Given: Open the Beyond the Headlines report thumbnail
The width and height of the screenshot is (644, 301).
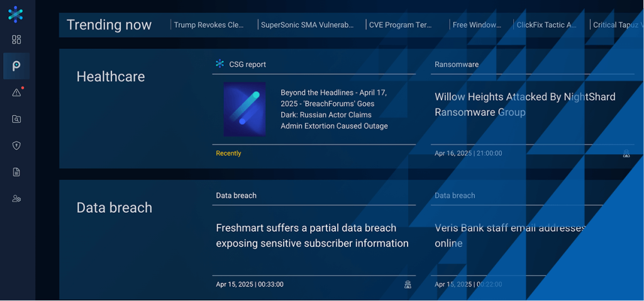Looking at the screenshot, I should coord(245,109).
